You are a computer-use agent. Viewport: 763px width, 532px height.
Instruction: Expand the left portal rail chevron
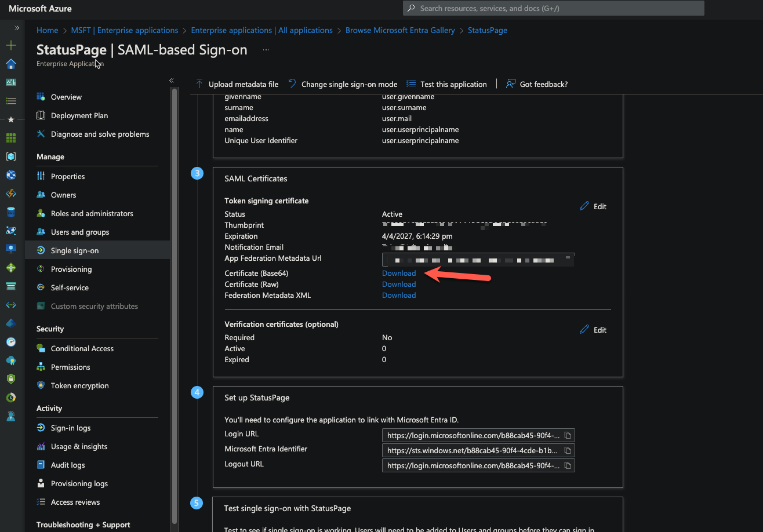tap(17, 27)
